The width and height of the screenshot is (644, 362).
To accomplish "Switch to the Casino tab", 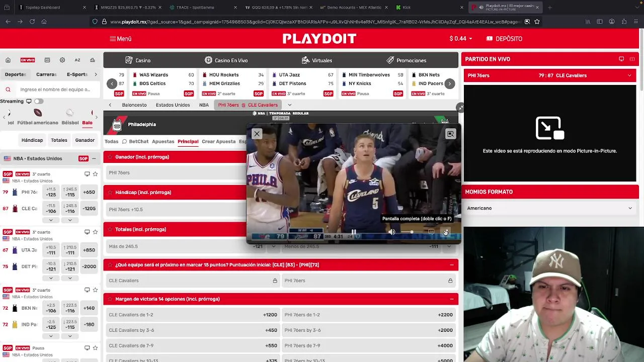I will [138, 60].
